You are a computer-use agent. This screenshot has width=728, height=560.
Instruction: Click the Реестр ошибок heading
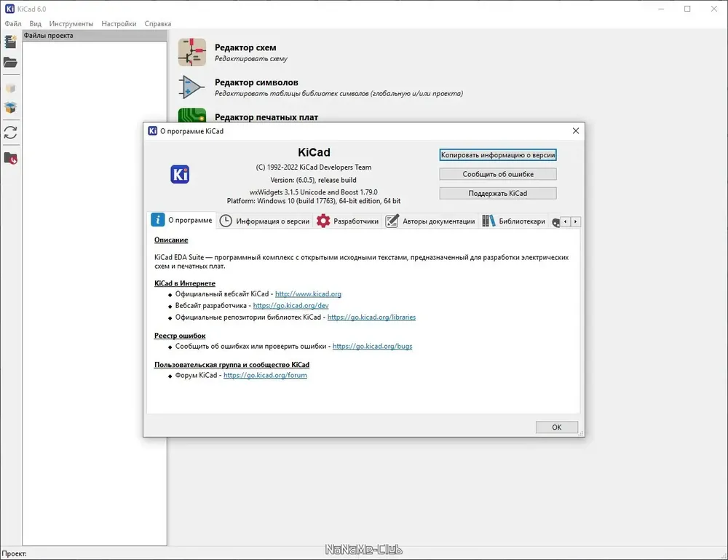180,336
